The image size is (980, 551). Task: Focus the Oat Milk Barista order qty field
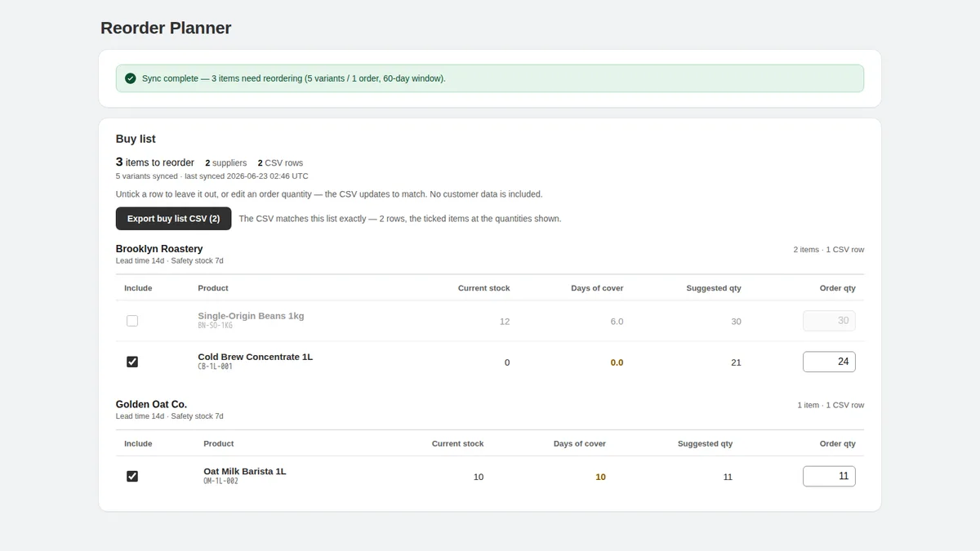829,476
